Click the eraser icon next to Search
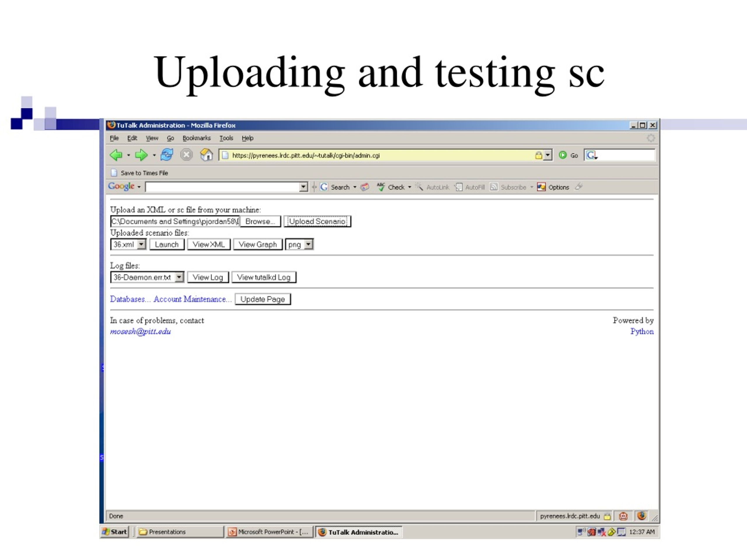Viewport: 747px width, 560px height. (x=364, y=187)
